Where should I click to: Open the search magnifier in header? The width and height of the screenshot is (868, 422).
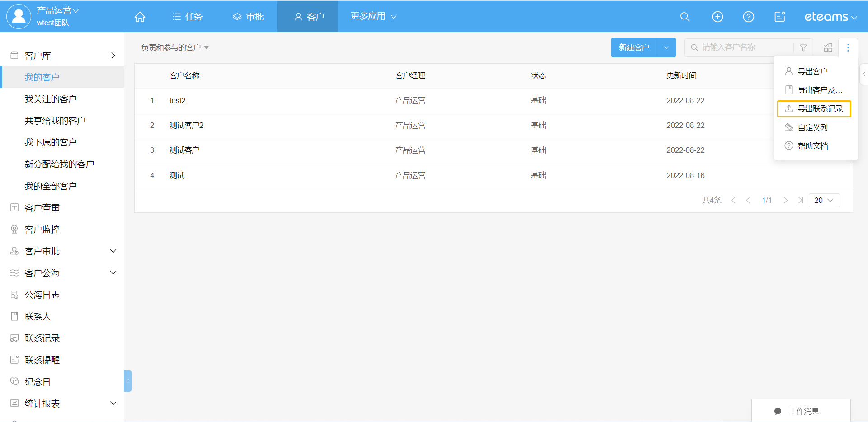pyautogui.click(x=685, y=17)
